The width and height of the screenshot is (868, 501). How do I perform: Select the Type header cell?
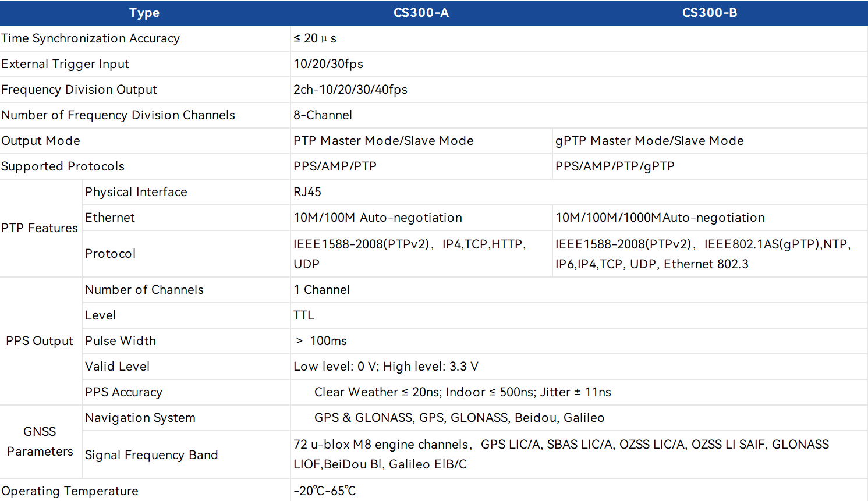pos(144,13)
